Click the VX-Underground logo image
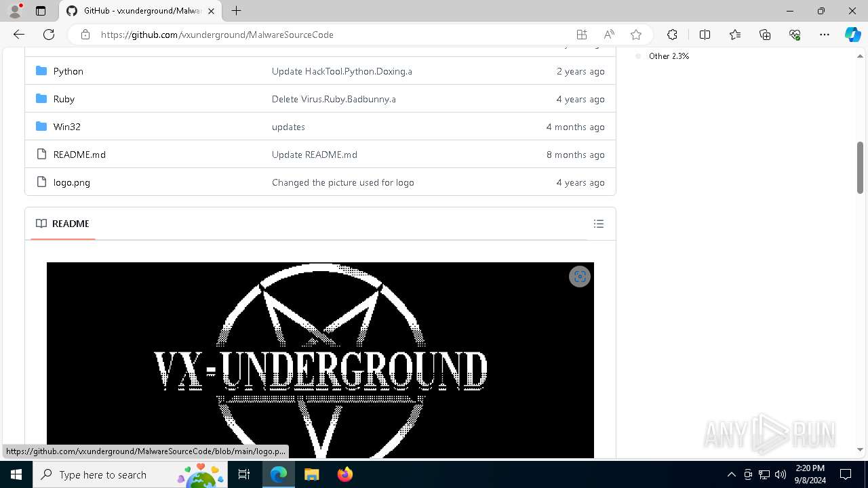The image size is (868, 488). tap(320, 360)
